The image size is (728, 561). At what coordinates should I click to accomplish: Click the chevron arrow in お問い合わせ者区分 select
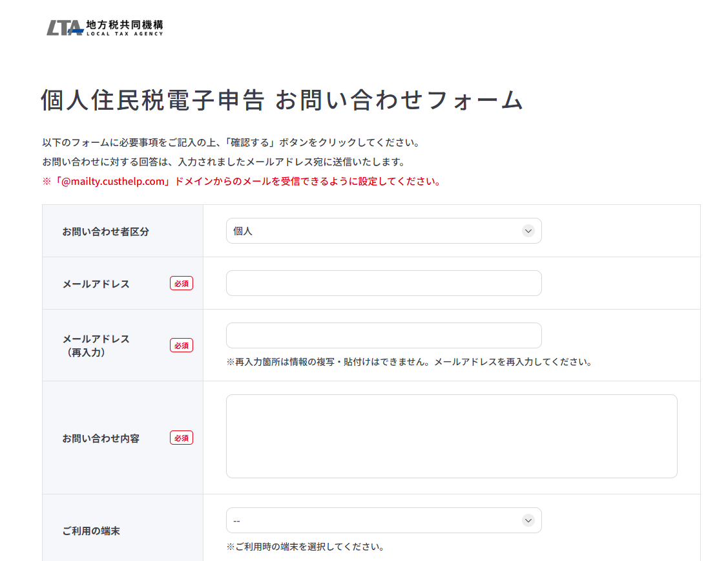528,231
